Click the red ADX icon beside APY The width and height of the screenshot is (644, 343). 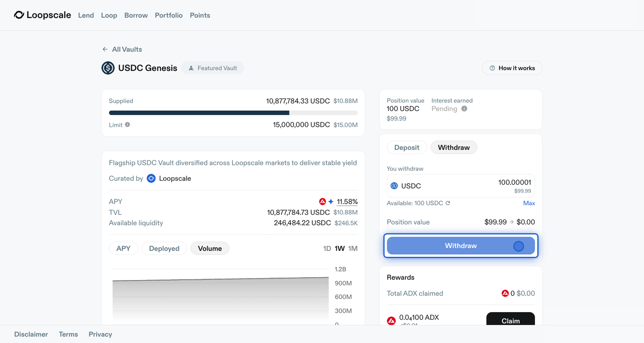pos(322,201)
